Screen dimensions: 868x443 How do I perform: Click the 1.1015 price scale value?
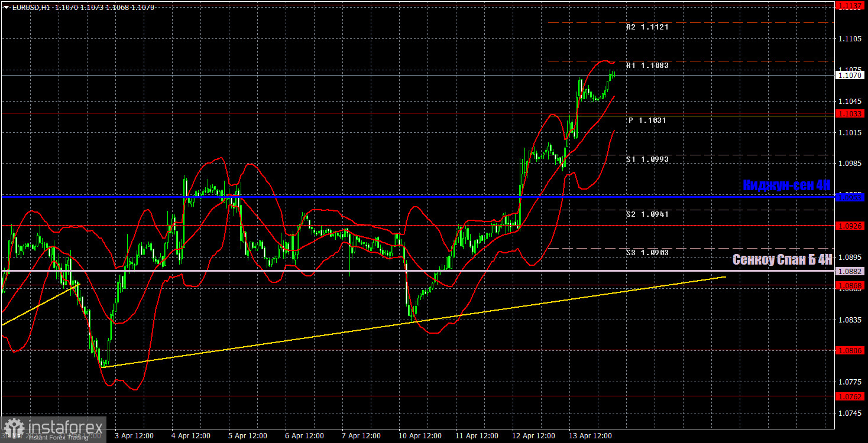pyautogui.click(x=850, y=132)
